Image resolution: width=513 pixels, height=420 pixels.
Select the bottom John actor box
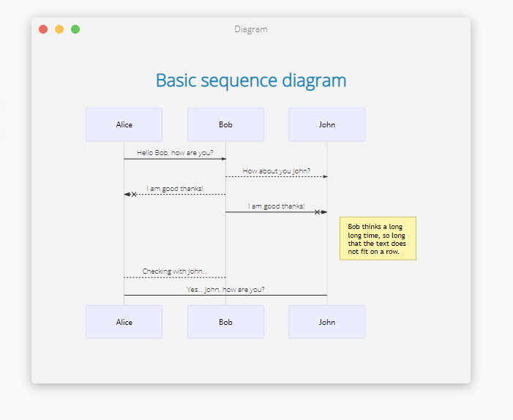(x=327, y=322)
